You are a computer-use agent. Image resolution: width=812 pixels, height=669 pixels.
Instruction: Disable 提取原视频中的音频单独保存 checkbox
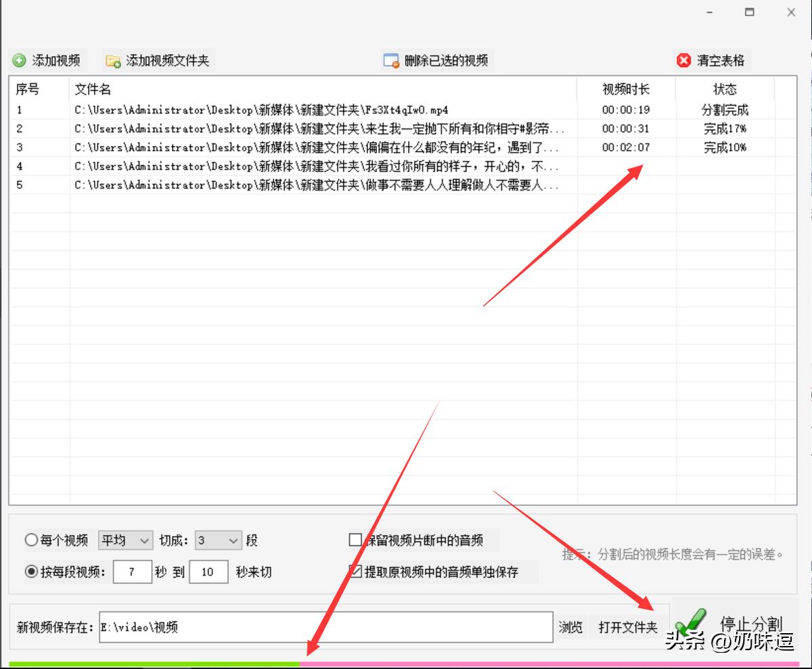(354, 572)
